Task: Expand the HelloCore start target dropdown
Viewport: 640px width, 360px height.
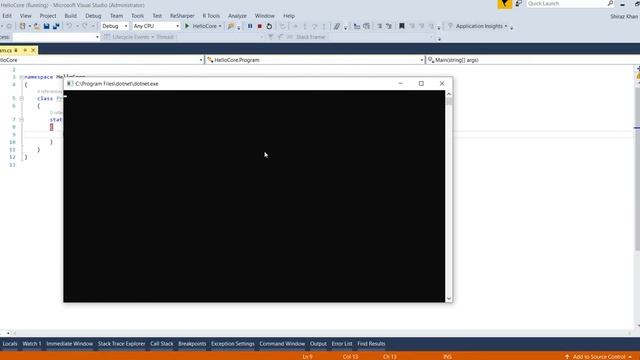Action: pos(220,26)
